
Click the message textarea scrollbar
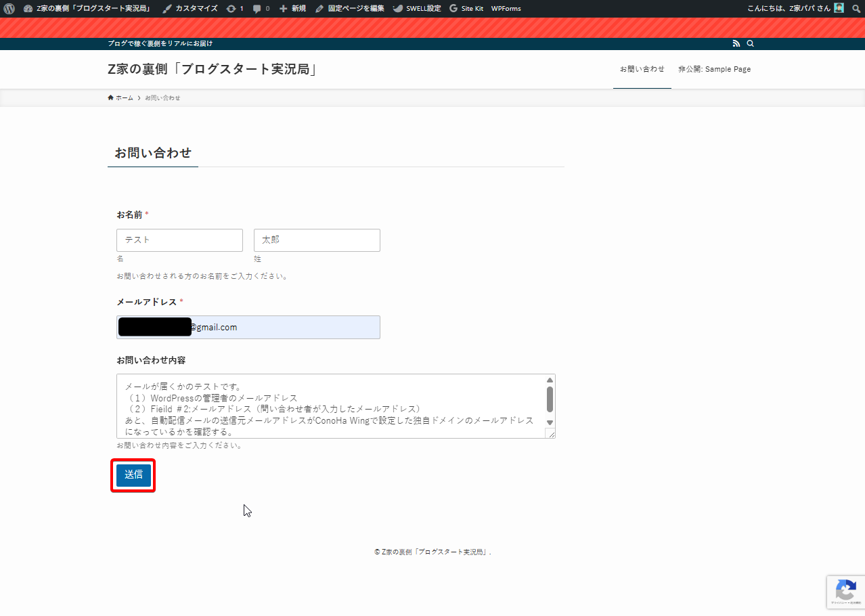point(550,399)
